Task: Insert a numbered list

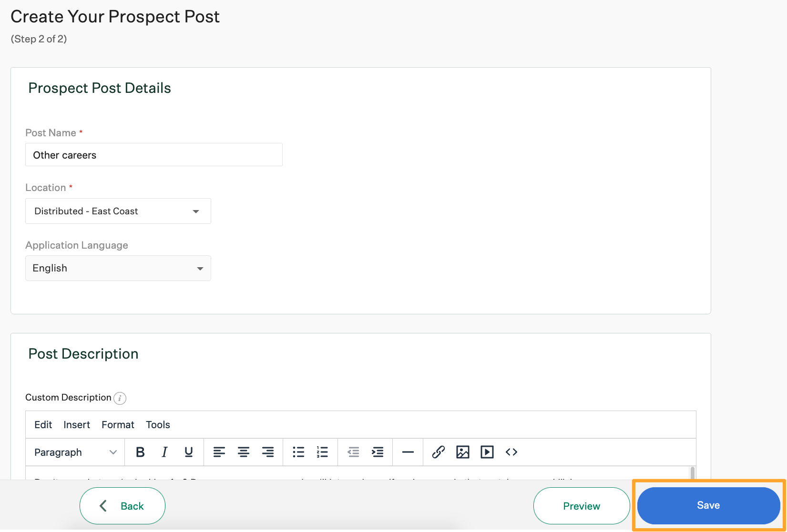Action: (323, 452)
